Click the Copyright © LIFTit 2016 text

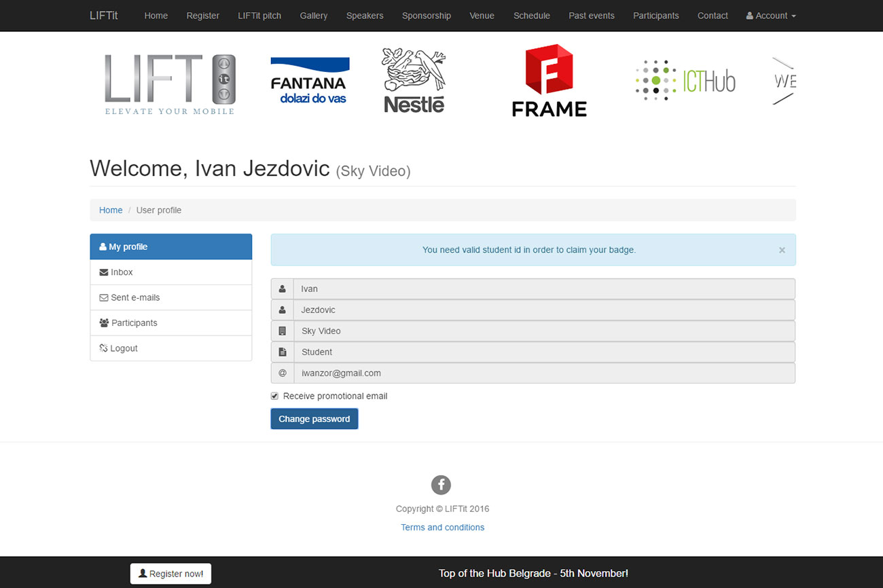(442, 509)
